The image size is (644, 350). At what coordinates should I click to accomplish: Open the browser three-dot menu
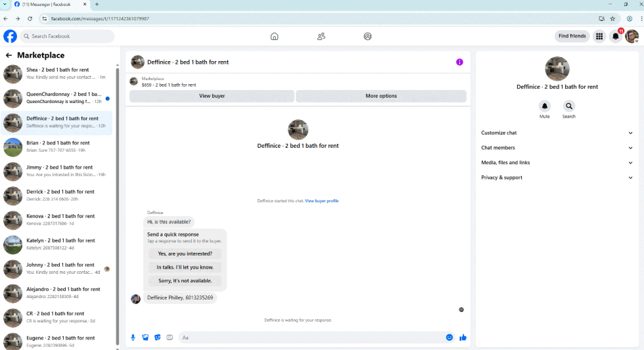click(641, 18)
